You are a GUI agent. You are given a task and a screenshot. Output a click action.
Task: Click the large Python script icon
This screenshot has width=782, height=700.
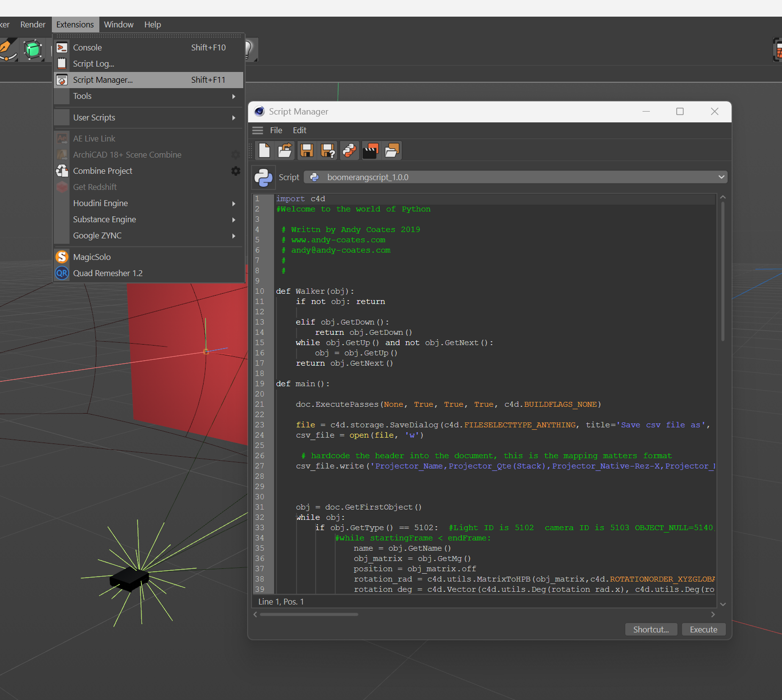(263, 177)
